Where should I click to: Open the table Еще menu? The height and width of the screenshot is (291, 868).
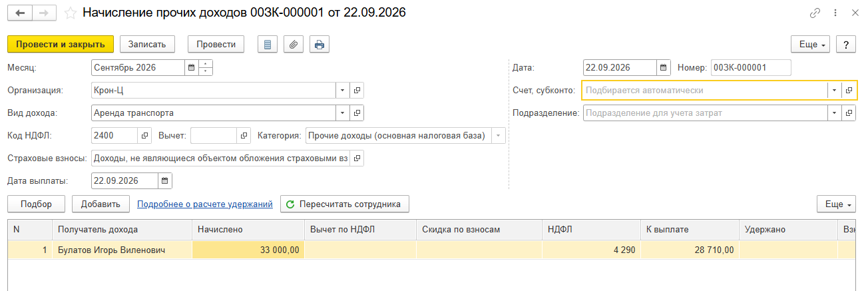coord(836,204)
